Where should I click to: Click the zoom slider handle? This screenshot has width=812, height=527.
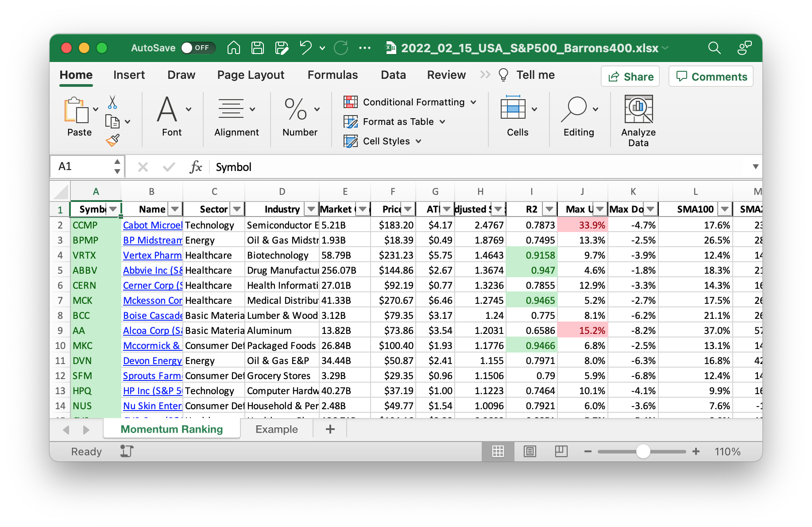[643, 451]
